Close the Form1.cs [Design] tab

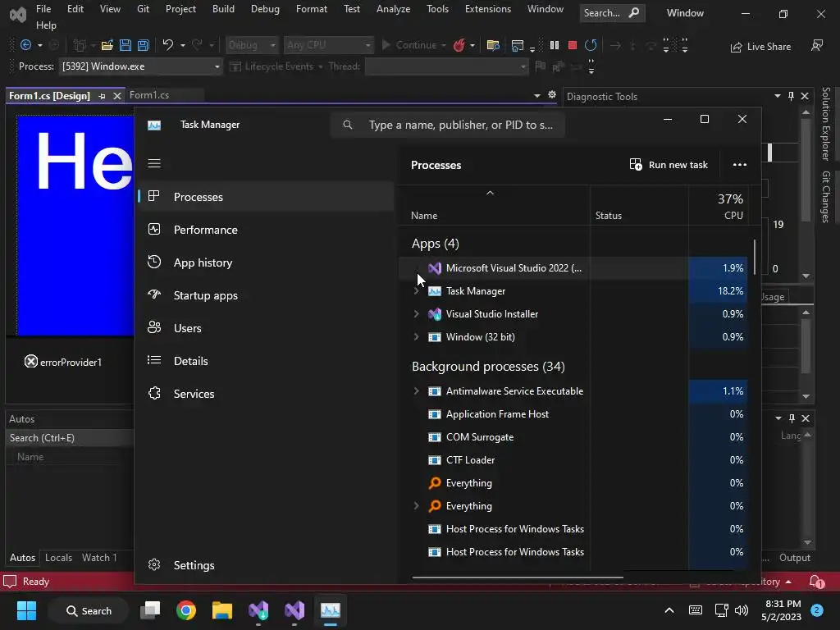[x=117, y=96]
